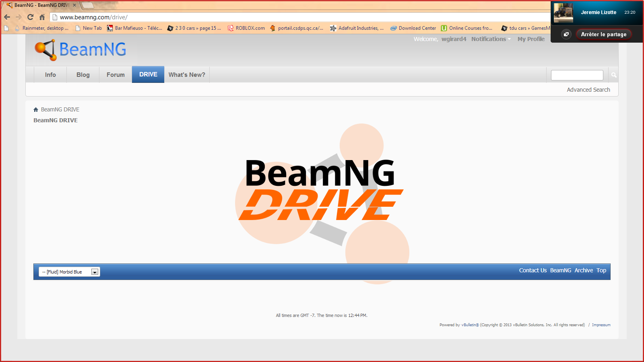Expand the Notifications dropdown
This screenshot has width=644, height=362.
pos(491,39)
